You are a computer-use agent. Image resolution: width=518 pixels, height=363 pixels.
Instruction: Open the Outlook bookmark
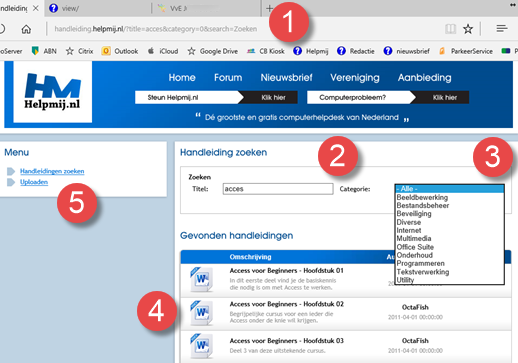120,51
